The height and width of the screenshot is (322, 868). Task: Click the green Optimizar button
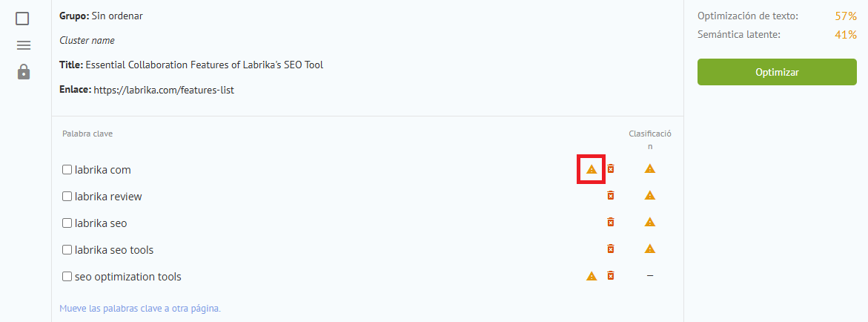click(777, 72)
